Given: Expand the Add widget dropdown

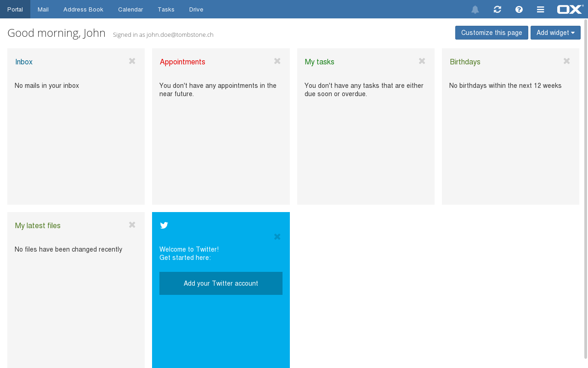Looking at the screenshot, I should pyautogui.click(x=555, y=33).
